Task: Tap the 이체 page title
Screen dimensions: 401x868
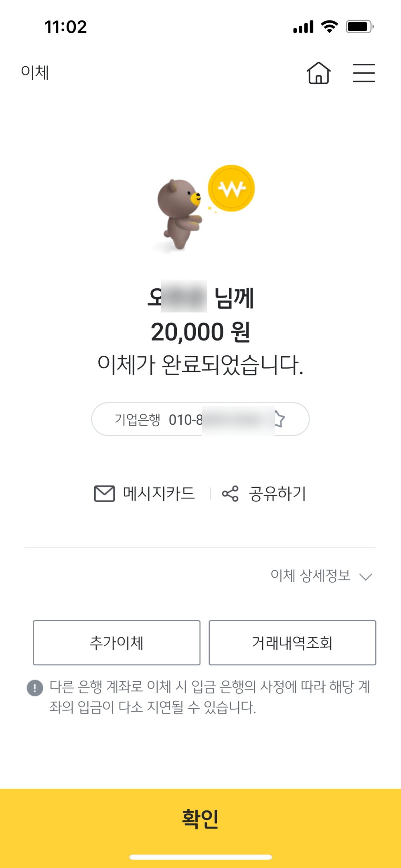Action: click(35, 73)
